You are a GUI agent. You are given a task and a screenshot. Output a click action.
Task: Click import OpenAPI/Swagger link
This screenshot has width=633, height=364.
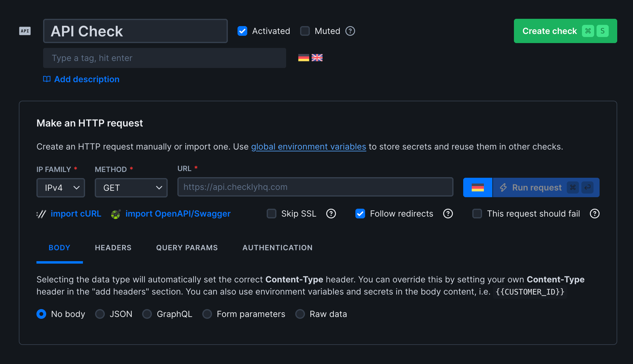coord(178,214)
